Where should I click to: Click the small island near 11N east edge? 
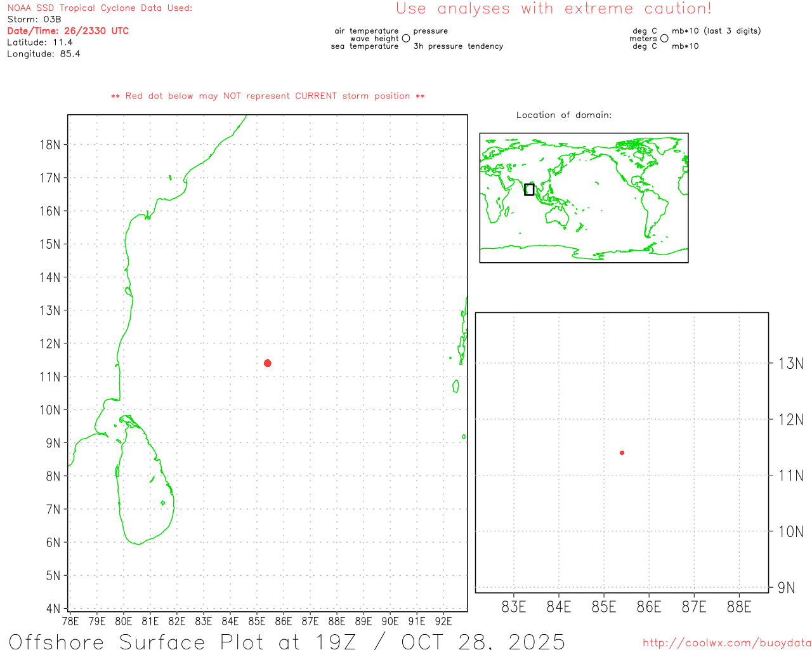[x=455, y=385]
